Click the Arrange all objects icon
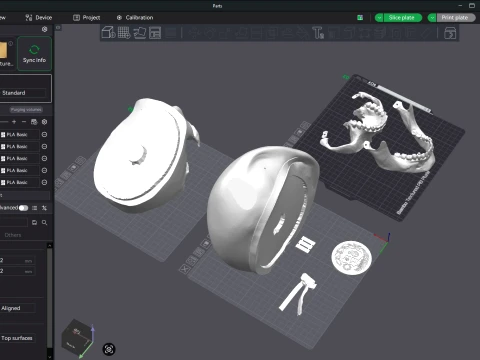480x360 pixels. (x=155, y=33)
